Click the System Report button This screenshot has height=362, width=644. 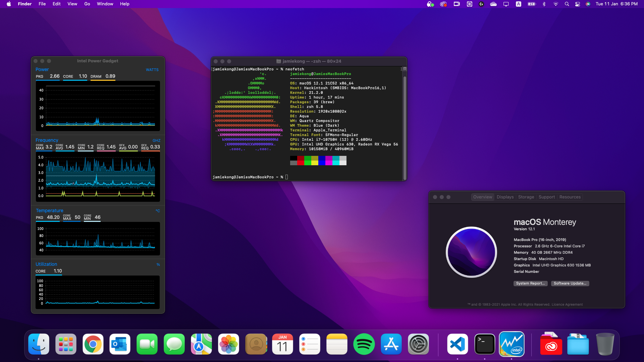[530, 284]
